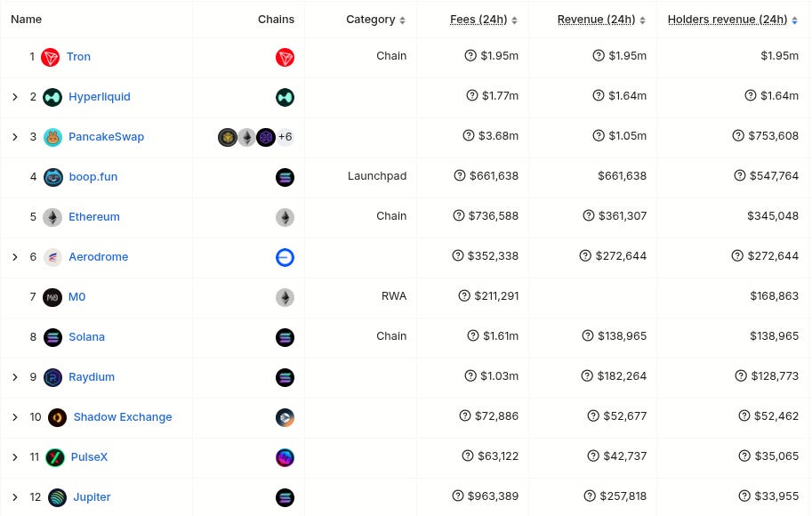
Task: Open the PancakeSwap protocol link
Action: [x=106, y=137]
